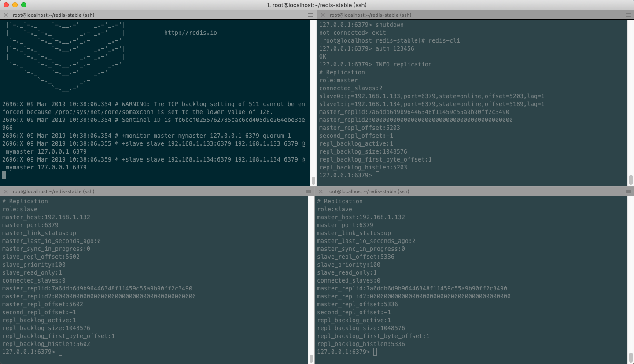The height and width of the screenshot is (364, 634).
Task: Open the hamburger menu of the role:master pane
Action: point(628,15)
